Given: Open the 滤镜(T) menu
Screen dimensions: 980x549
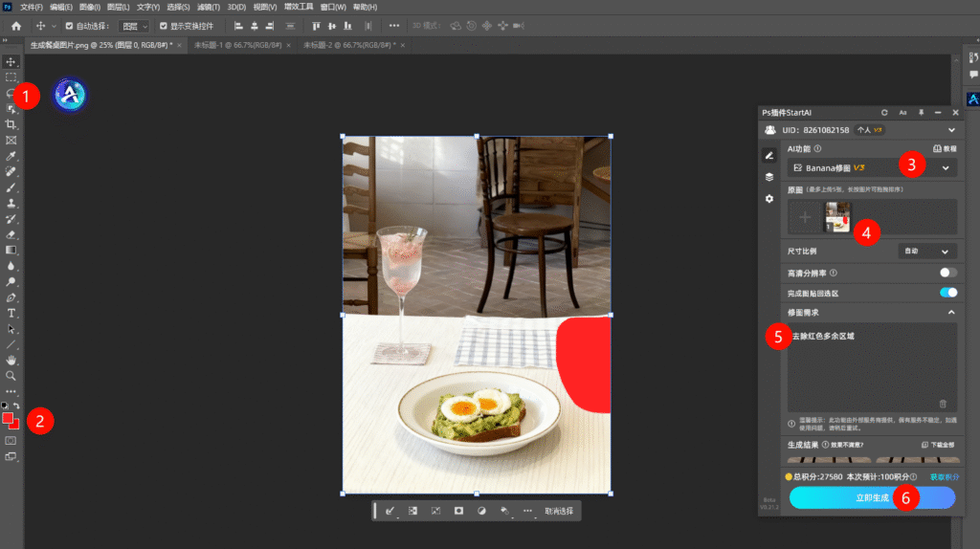Looking at the screenshot, I should tap(209, 7).
